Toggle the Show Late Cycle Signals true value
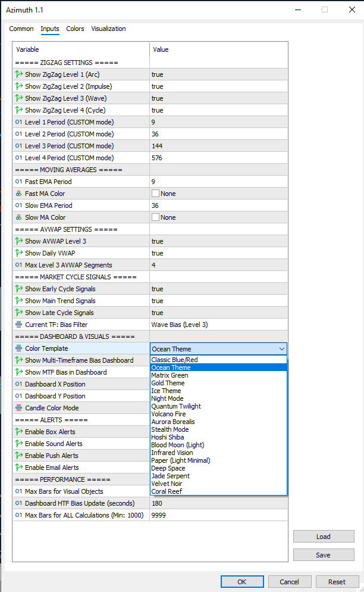Screen dimensions: 364x592 point(157,313)
